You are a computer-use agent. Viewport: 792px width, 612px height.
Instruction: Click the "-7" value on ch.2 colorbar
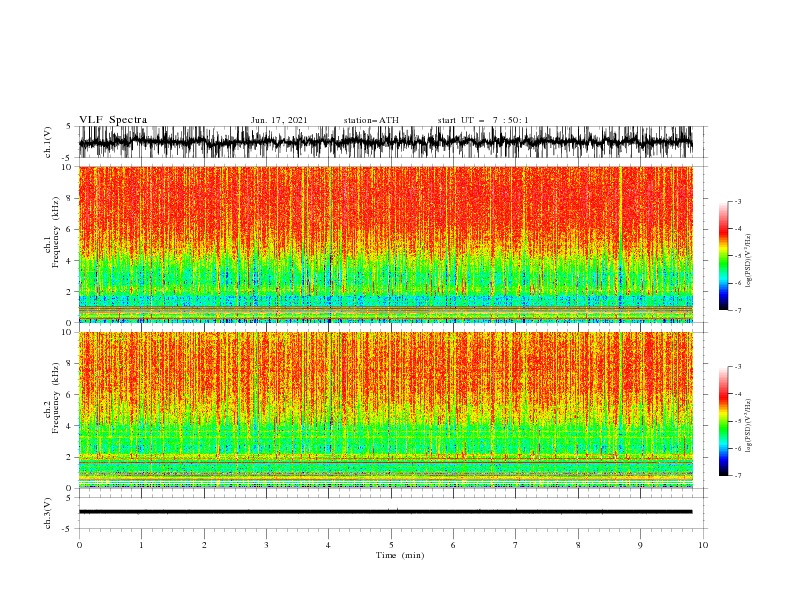(x=737, y=475)
